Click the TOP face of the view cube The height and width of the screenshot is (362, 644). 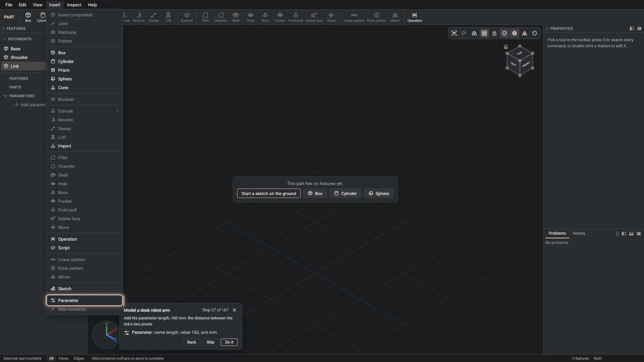coord(520,53)
